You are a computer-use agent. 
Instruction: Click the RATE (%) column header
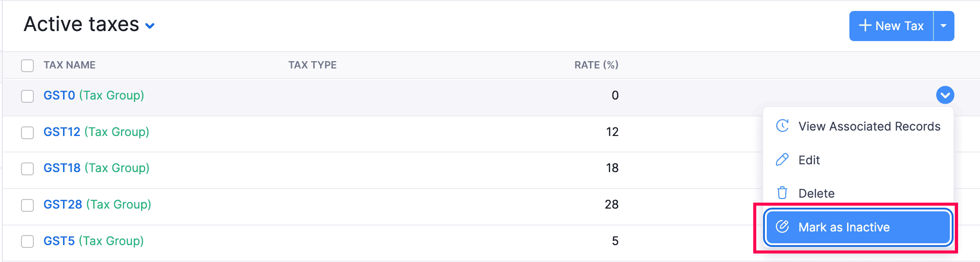point(596,65)
